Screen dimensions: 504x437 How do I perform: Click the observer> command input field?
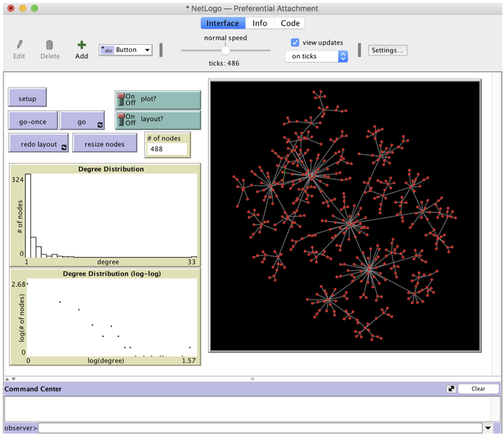click(260, 428)
